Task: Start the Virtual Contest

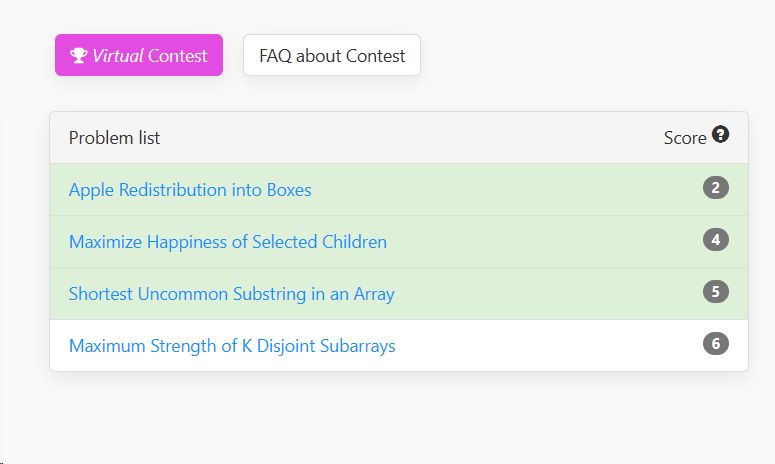Action: pos(139,55)
